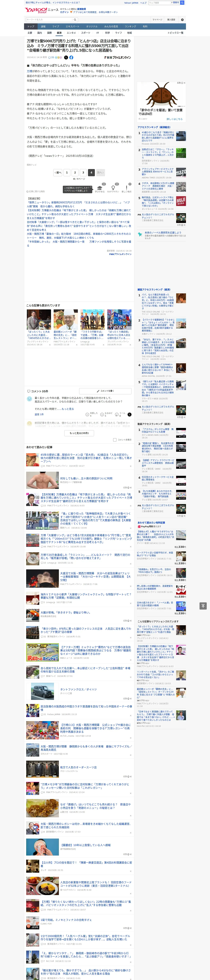The image size is (210, 980).
Task: Click the 前へ previous page button
Action: click(58, 172)
